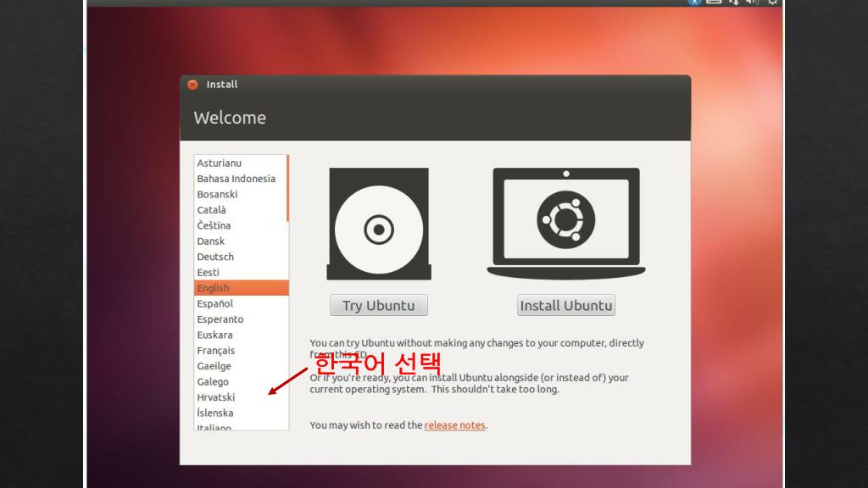Select Bahasa Indonesia language
This screenshot has width=868, height=488.
240,179
